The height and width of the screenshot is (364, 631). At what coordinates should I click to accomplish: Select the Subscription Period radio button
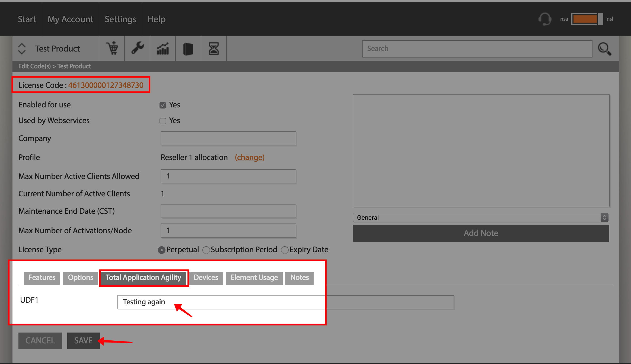tap(206, 250)
